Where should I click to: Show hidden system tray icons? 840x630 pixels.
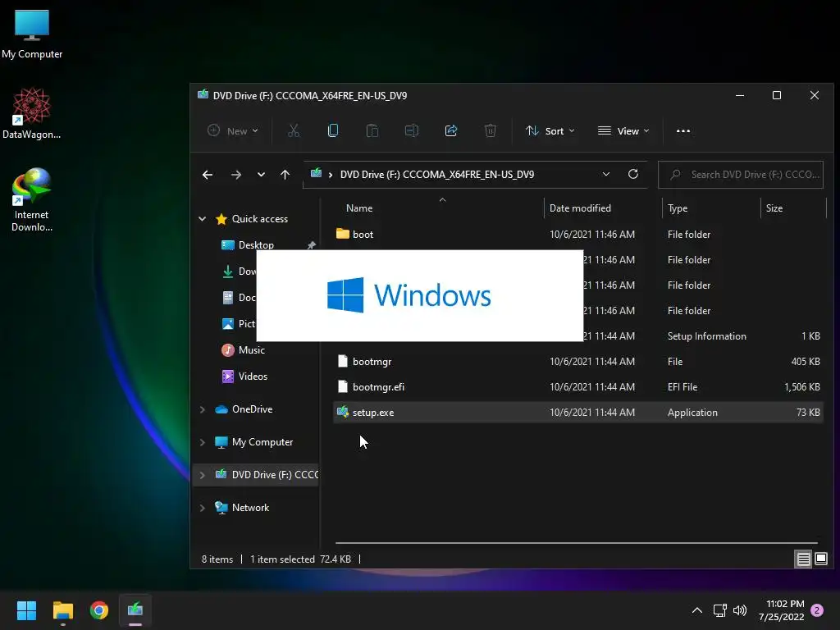click(697, 610)
